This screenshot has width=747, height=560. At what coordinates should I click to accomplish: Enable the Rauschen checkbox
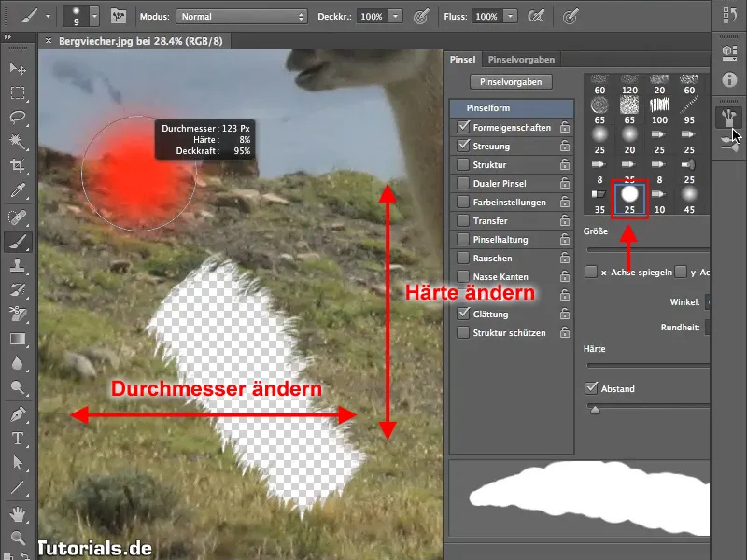point(463,258)
